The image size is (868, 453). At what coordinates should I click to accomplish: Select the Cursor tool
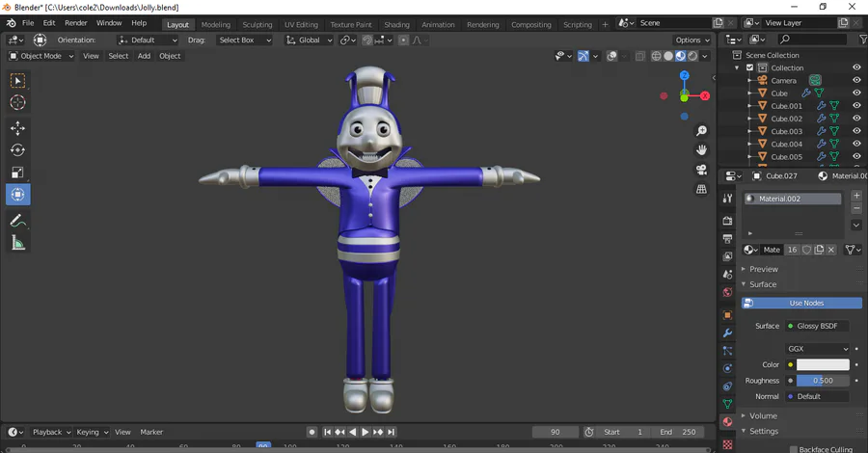click(17, 103)
